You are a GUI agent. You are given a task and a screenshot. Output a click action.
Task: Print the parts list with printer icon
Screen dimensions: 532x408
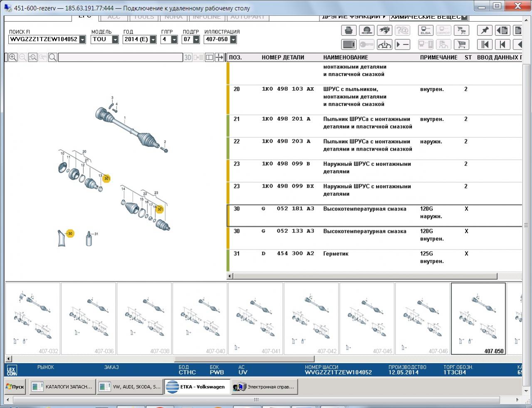pos(349,30)
